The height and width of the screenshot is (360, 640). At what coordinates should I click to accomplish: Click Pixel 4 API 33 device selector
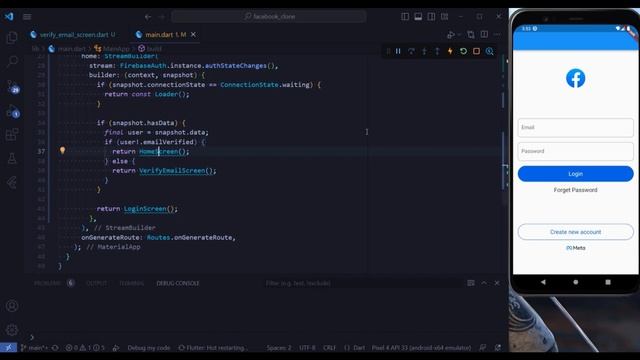421,348
